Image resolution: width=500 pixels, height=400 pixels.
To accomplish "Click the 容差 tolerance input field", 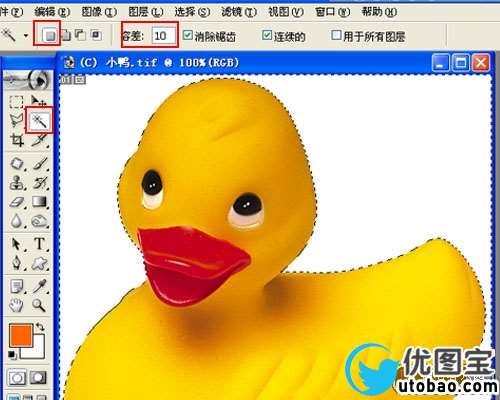I will [164, 35].
